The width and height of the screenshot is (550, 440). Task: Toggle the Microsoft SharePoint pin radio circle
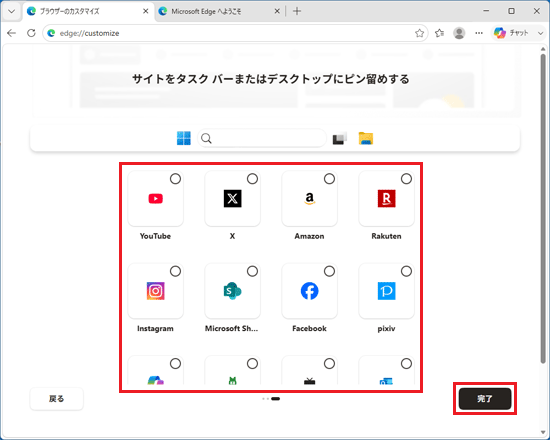click(x=252, y=271)
